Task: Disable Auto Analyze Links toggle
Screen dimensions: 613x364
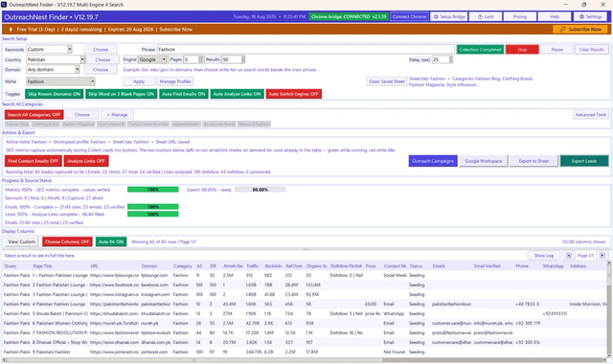Action: [237, 94]
